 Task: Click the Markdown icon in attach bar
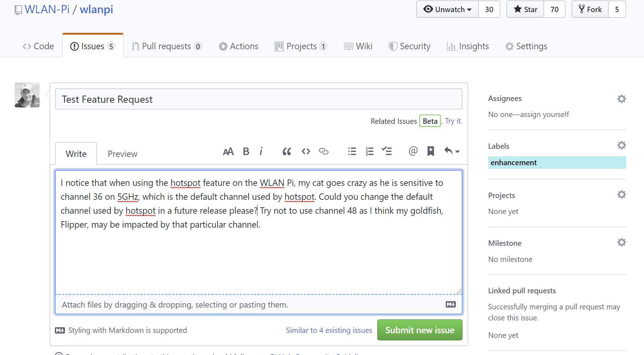tap(451, 305)
